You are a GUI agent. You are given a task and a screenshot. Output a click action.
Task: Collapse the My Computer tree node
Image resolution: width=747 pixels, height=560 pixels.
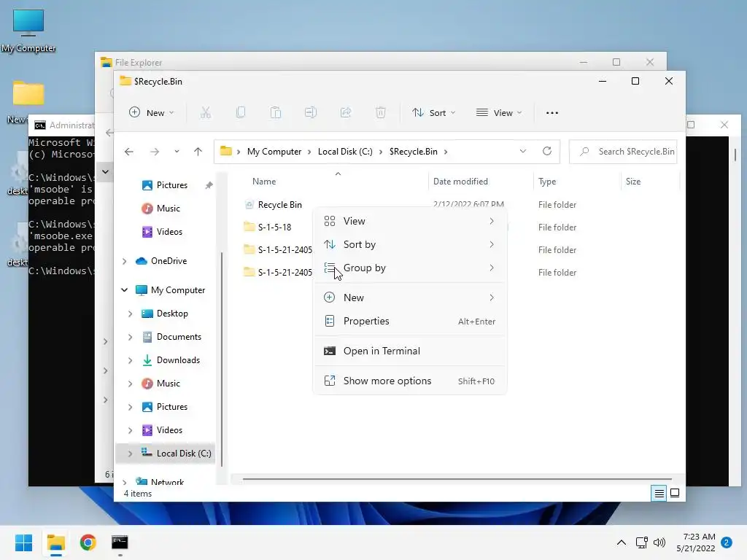click(124, 290)
